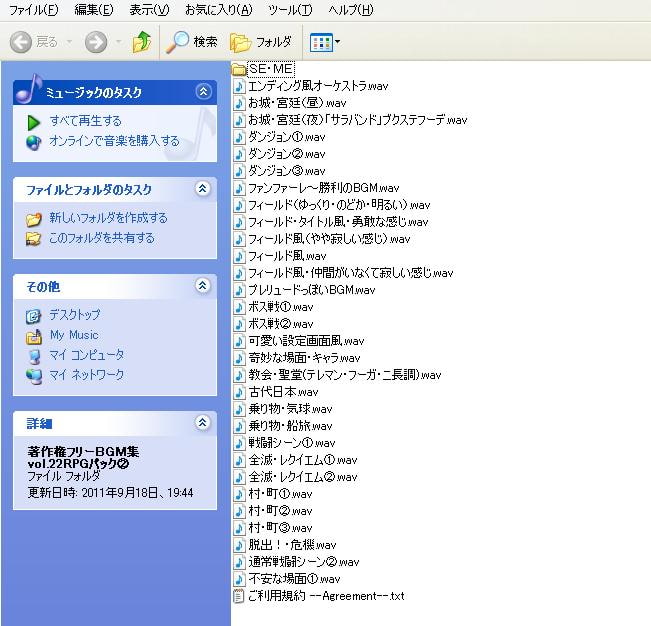The width and height of the screenshot is (651, 626).
Task: Go to My Music in Other places
Action: click(x=74, y=335)
